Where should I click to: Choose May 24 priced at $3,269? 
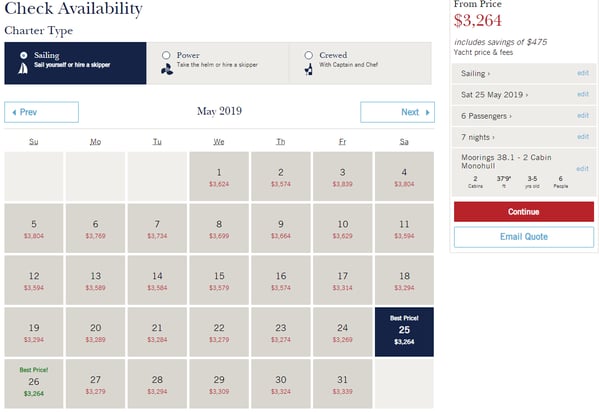pos(343,333)
